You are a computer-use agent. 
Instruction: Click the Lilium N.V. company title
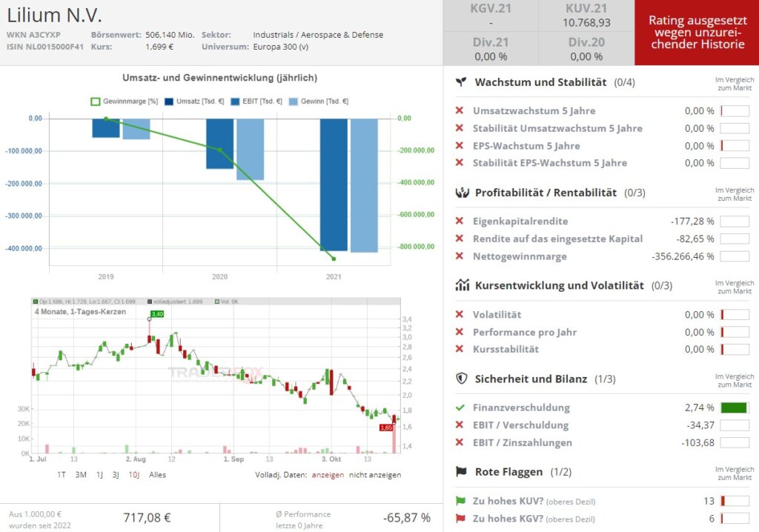point(54,15)
